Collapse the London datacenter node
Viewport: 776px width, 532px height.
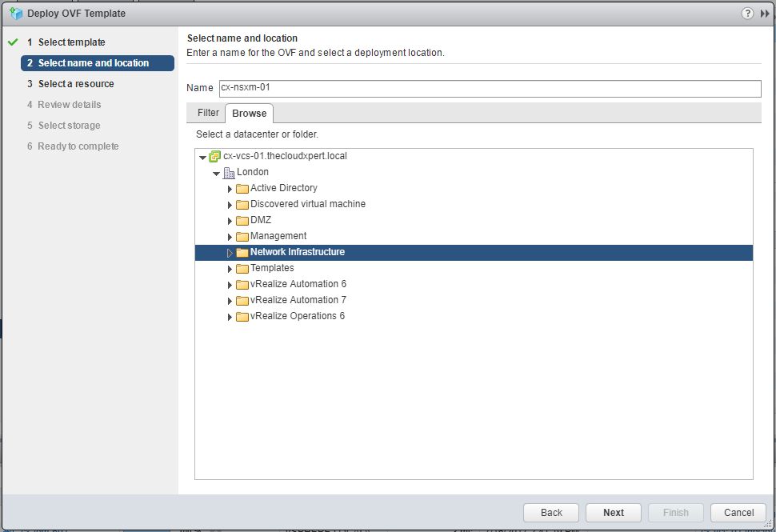tap(216, 174)
